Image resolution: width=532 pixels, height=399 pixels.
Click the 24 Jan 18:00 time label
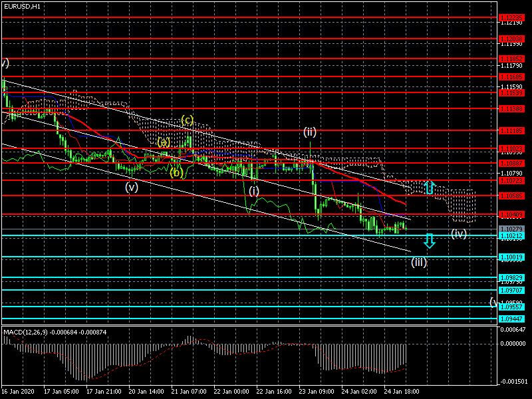403,392
